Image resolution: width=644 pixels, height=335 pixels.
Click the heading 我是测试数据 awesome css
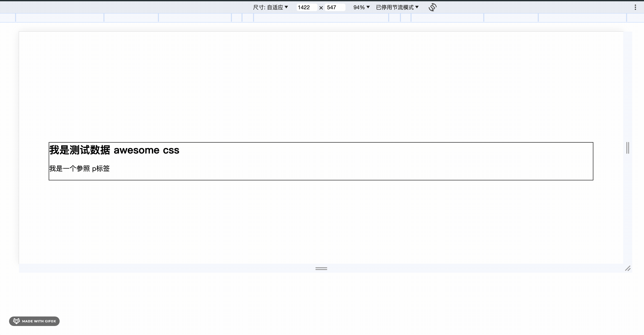coord(114,150)
